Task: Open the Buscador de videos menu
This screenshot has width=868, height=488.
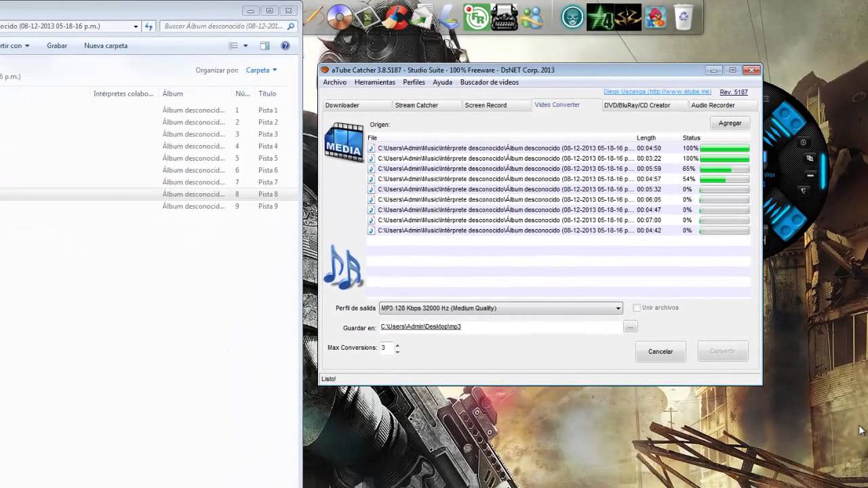Action: coord(489,82)
